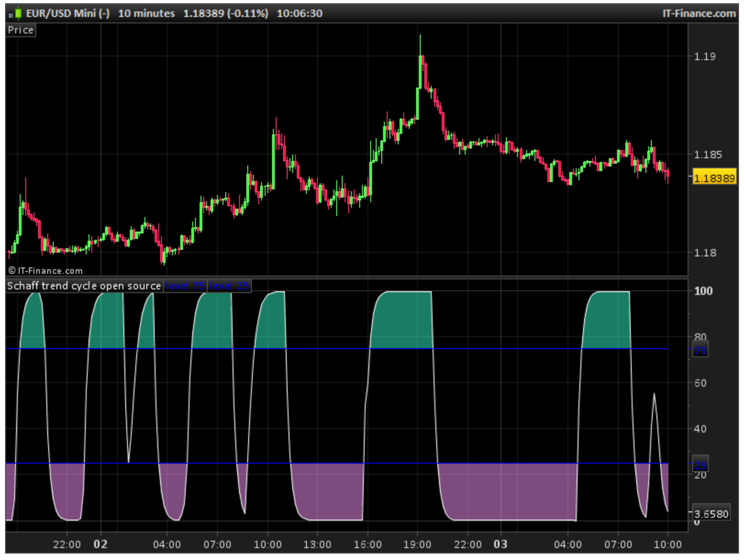Click the 02 date marker on time axis
The width and height of the screenshot is (745, 560).
tap(100, 544)
